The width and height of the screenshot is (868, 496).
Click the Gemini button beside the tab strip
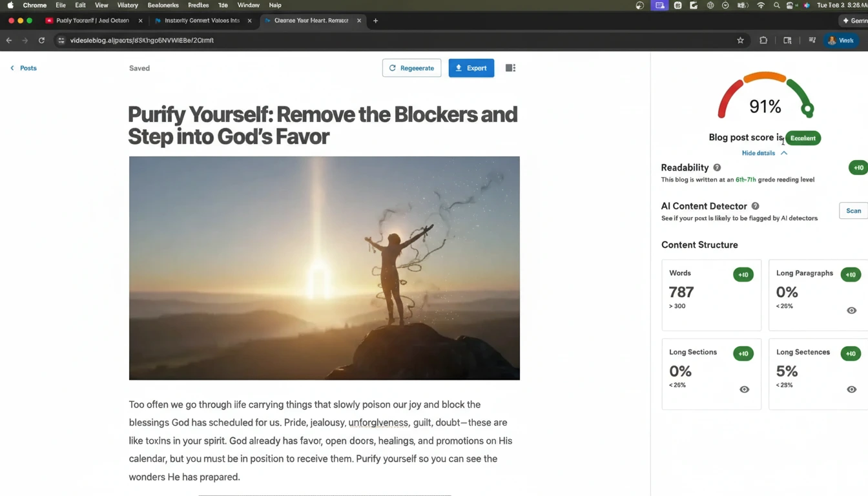click(x=854, y=21)
